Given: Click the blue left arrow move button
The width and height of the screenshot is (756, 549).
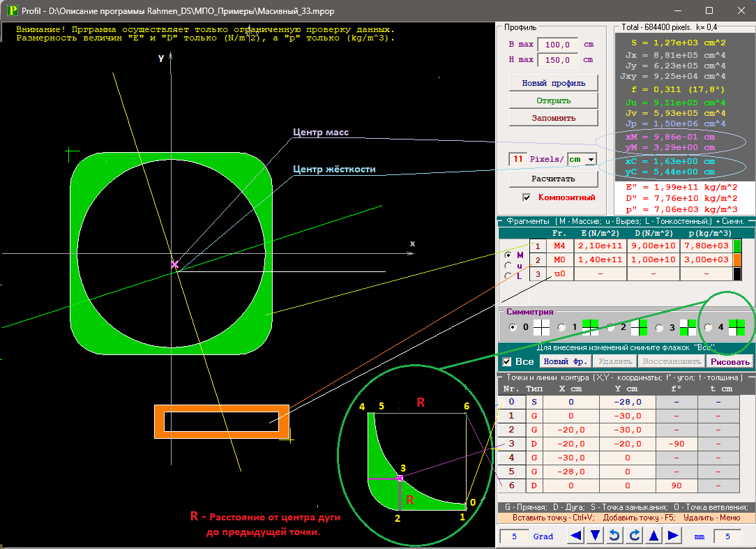Looking at the screenshot, I should pyautogui.click(x=575, y=536).
